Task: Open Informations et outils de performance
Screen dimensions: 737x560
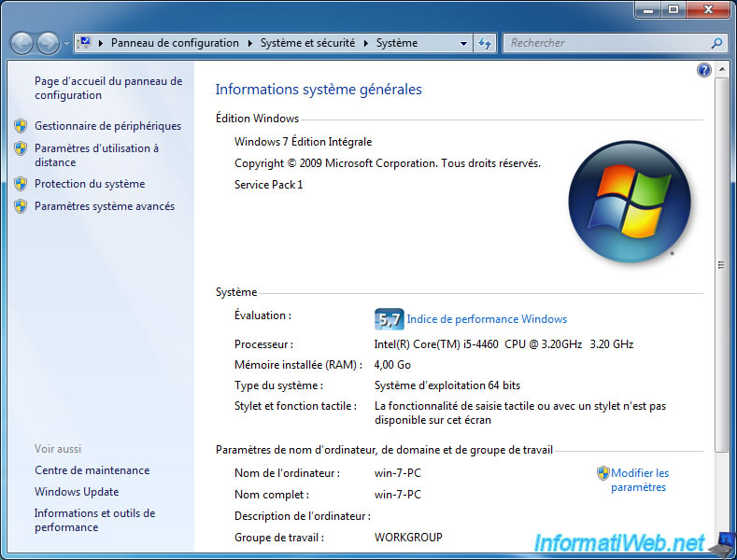Action: coord(94,520)
